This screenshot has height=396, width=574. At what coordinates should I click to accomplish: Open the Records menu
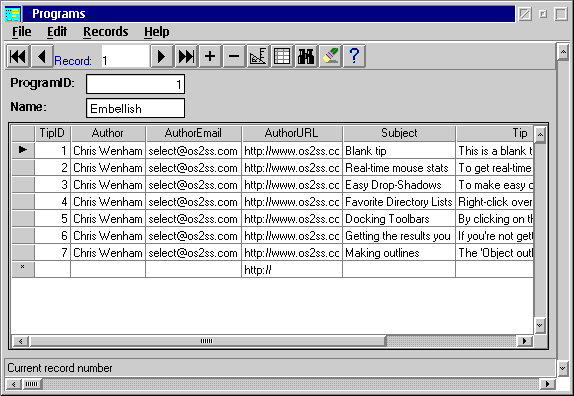click(x=105, y=32)
